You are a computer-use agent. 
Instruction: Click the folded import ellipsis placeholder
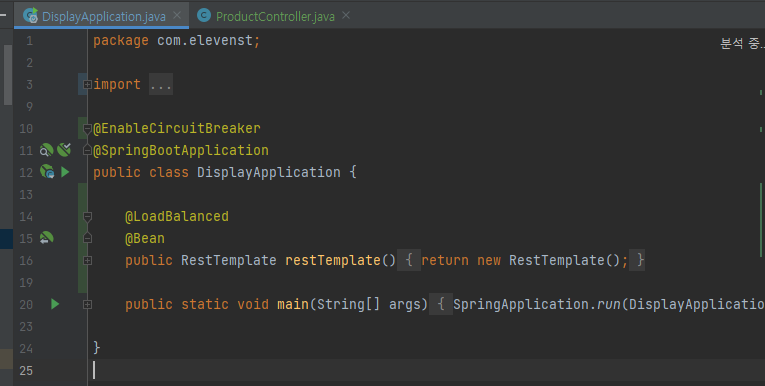(161, 85)
